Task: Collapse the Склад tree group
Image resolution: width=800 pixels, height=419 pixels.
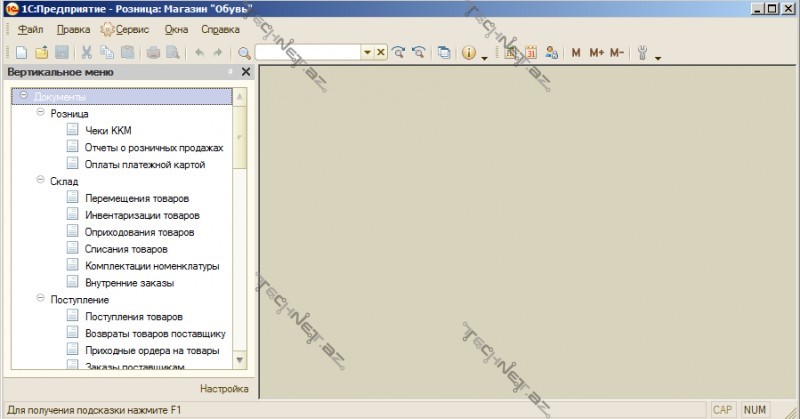Action: click(x=39, y=182)
